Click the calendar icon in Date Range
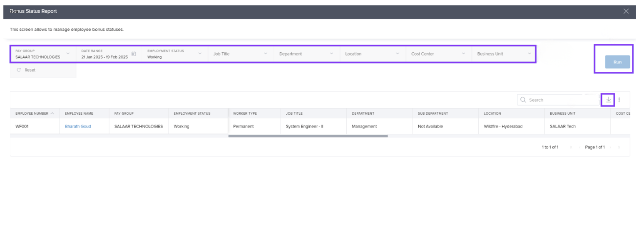This screenshot has height=238, width=644. point(134,54)
